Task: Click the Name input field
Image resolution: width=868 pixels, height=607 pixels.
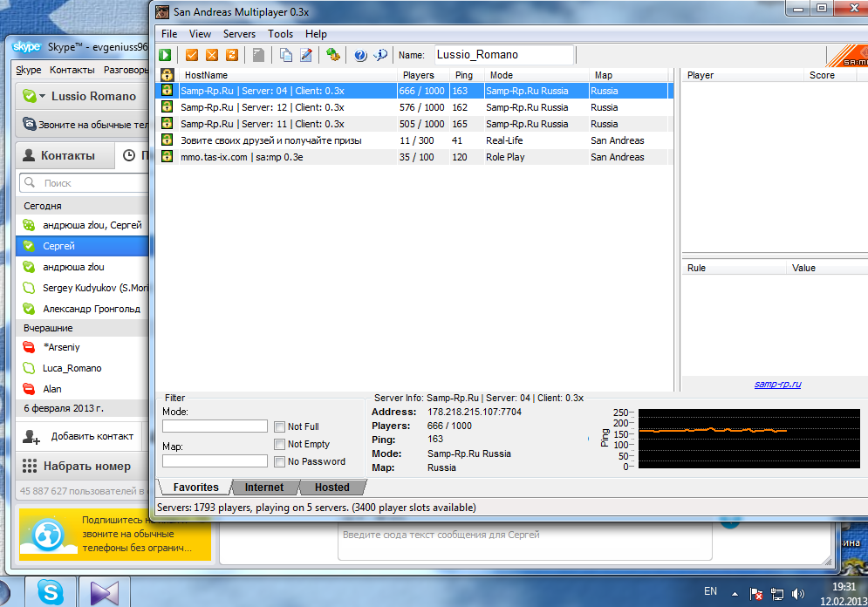Action: coord(503,55)
